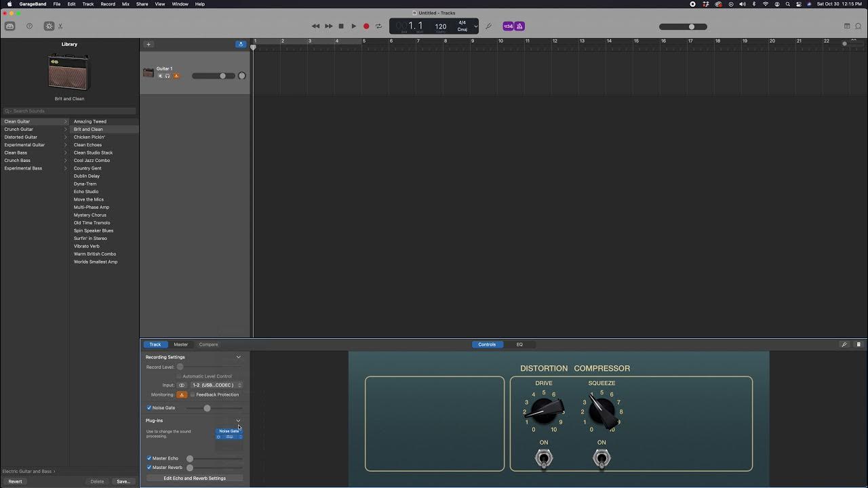This screenshot has height=488, width=868.
Task: Uncheck the Master Reverb checkbox
Action: click(149, 468)
